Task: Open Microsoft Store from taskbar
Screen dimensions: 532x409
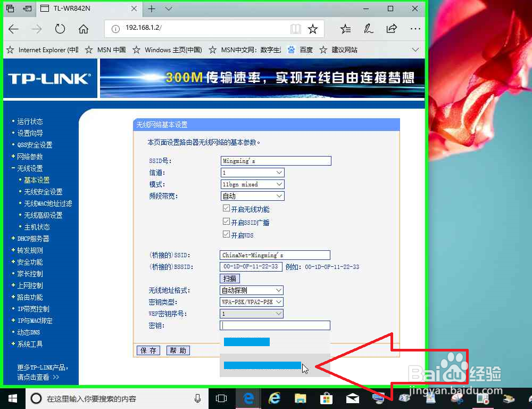Action: tap(327, 398)
